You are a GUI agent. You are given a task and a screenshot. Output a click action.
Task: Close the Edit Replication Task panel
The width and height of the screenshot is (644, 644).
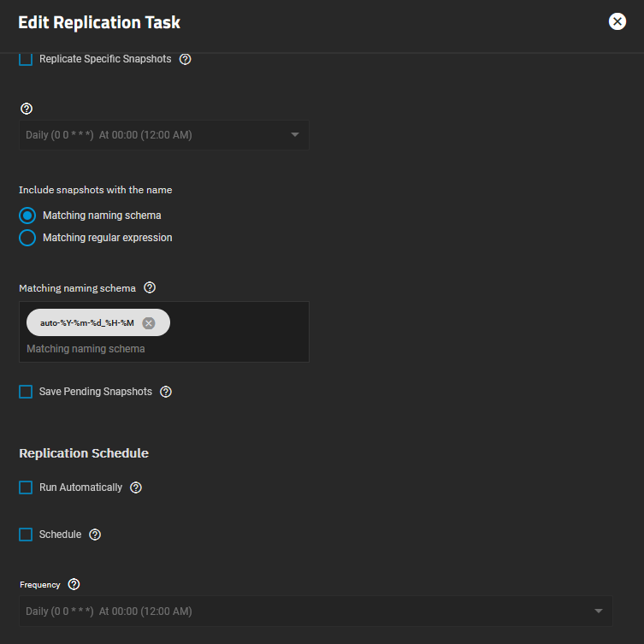click(x=617, y=22)
